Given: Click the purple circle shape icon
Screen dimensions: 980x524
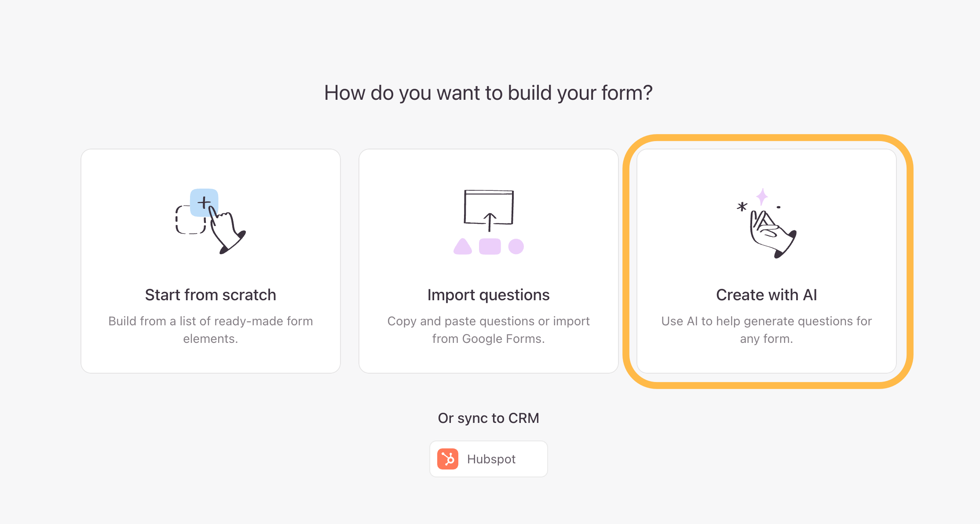Looking at the screenshot, I should 516,247.
